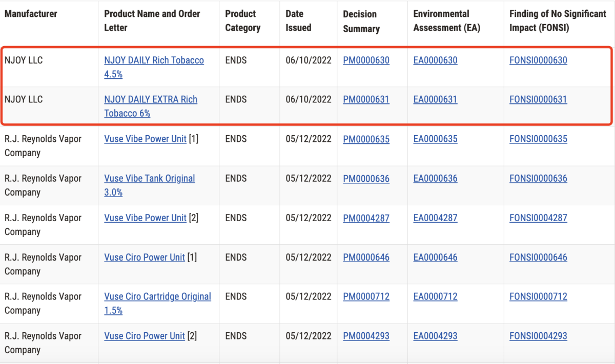Image resolution: width=615 pixels, height=364 pixels.
Task: Open FONSI0000712 document
Action: point(538,297)
